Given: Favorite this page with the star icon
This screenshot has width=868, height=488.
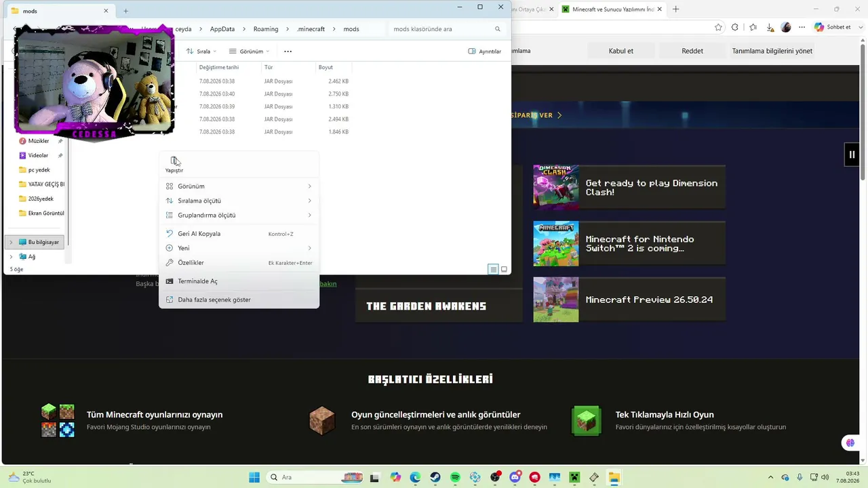Looking at the screenshot, I should (718, 27).
